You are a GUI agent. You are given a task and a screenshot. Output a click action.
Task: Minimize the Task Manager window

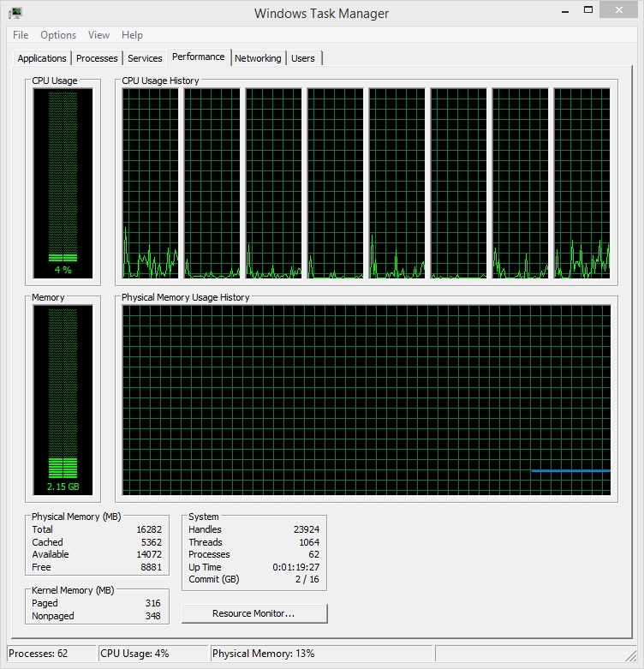565,10
